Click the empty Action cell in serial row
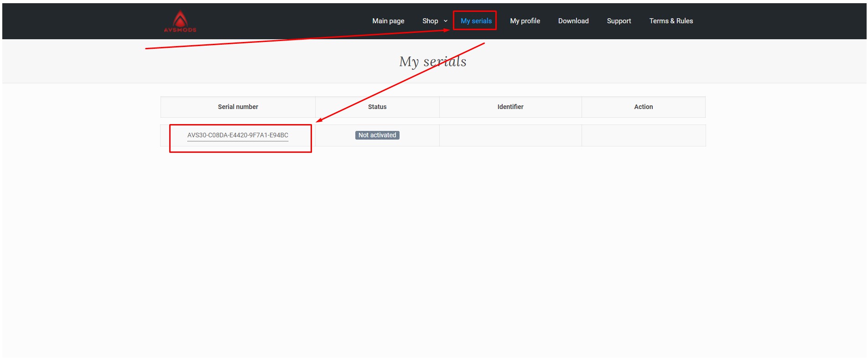The height and width of the screenshot is (359, 868). [x=643, y=135]
